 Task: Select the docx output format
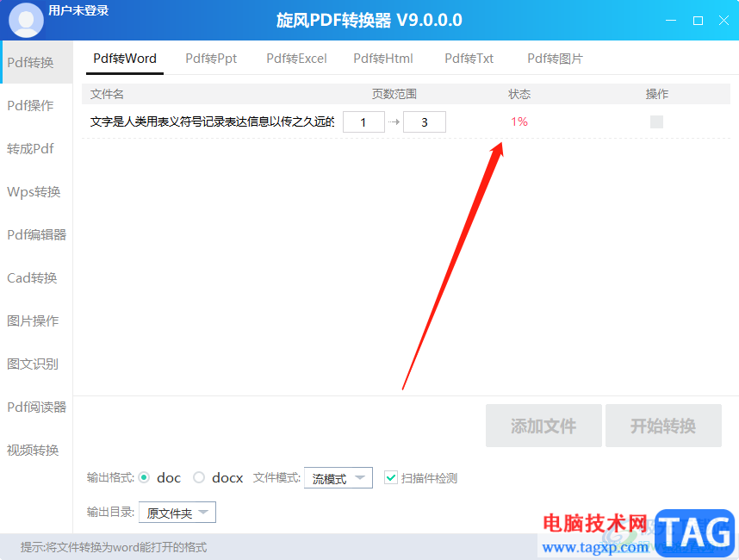pyautogui.click(x=199, y=477)
